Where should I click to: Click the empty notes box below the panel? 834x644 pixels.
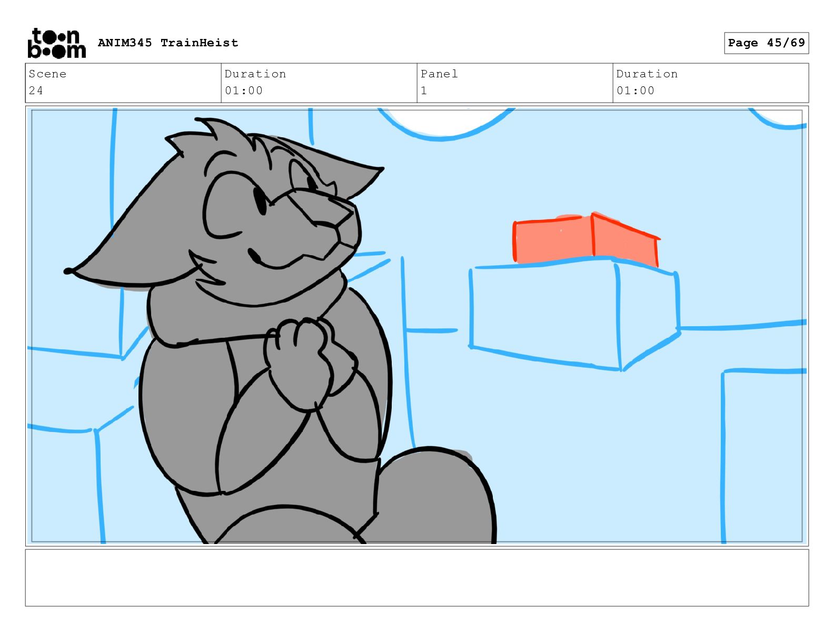(417, 578)
